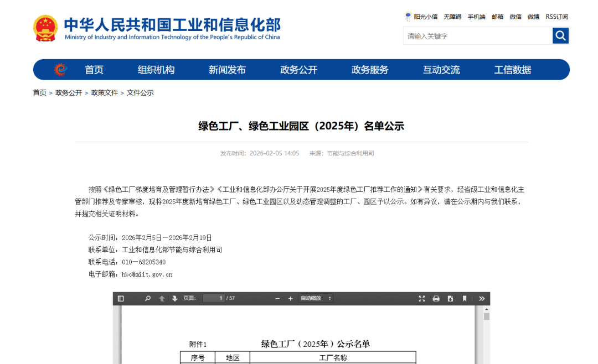
Task: Print the PDF document
Action: (x=436, y=299)
